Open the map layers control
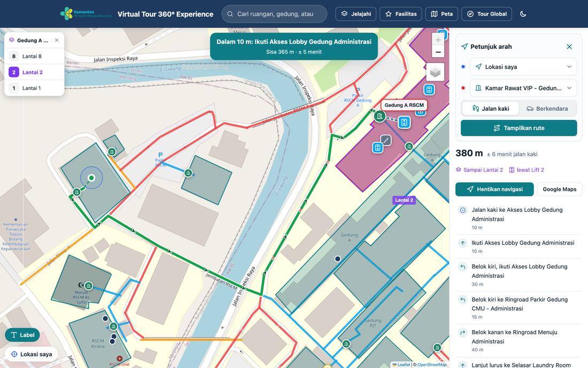The width and height of the screenshot is (588, 368). [x=435, y=72]
